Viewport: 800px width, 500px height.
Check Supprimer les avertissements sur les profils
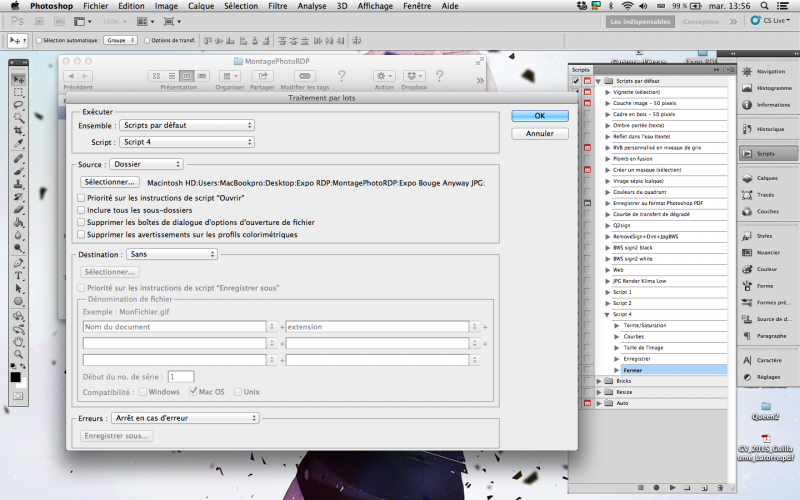point(81,234)
